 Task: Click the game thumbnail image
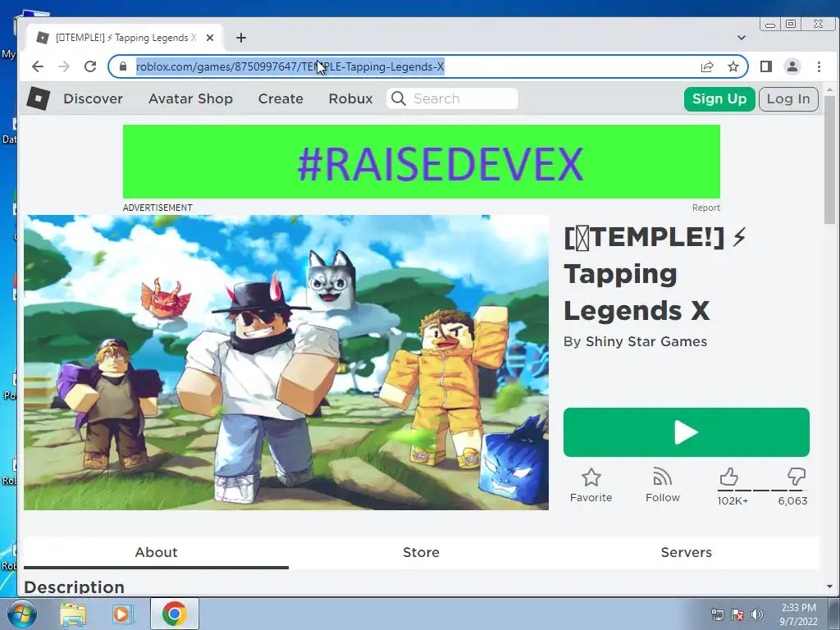[x=286, y=363]
